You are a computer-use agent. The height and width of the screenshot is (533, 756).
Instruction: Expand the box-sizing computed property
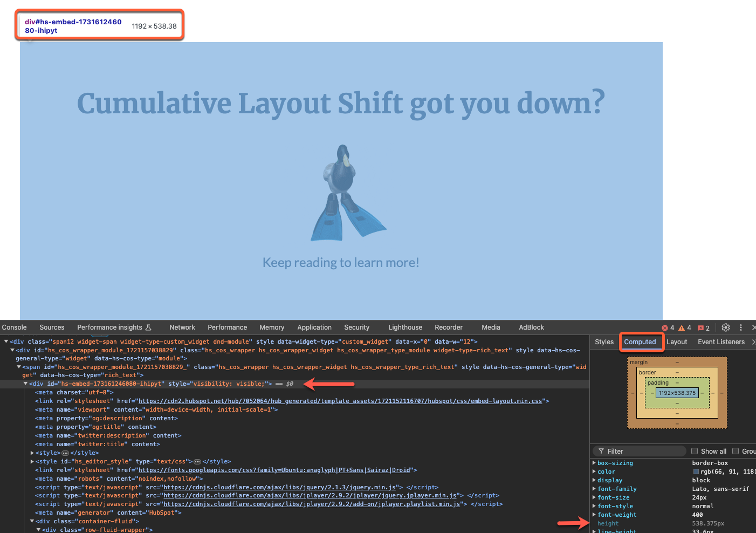(595, 463)
